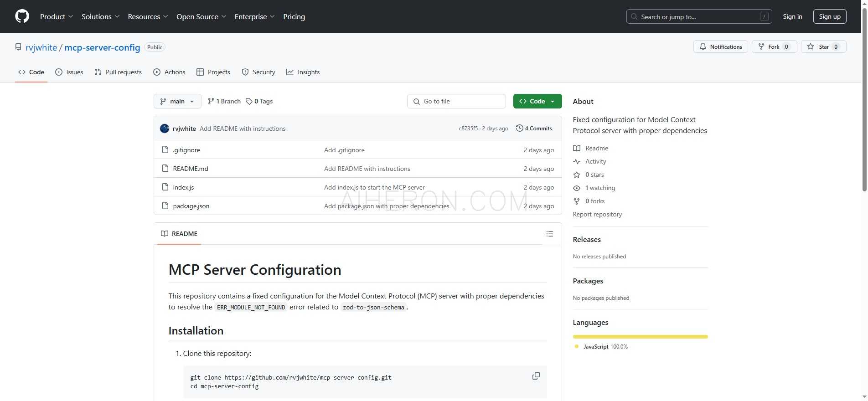Click the Notifications bell button
The width and height of the screenshot is (868, 401).
pos(720,46)
